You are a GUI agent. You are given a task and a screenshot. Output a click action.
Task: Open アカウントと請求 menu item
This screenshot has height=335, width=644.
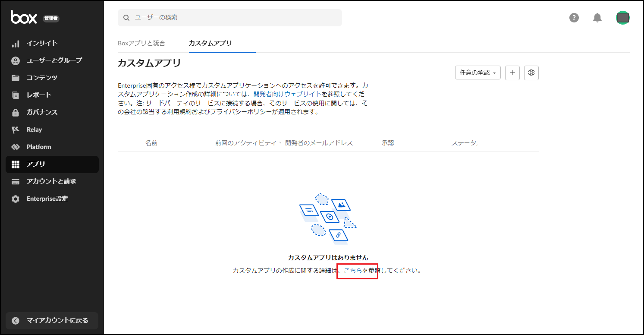[52, 181]
